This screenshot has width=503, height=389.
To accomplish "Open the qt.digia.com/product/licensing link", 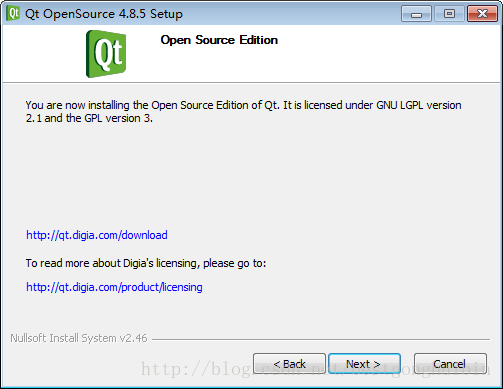I will coord(114,287).
